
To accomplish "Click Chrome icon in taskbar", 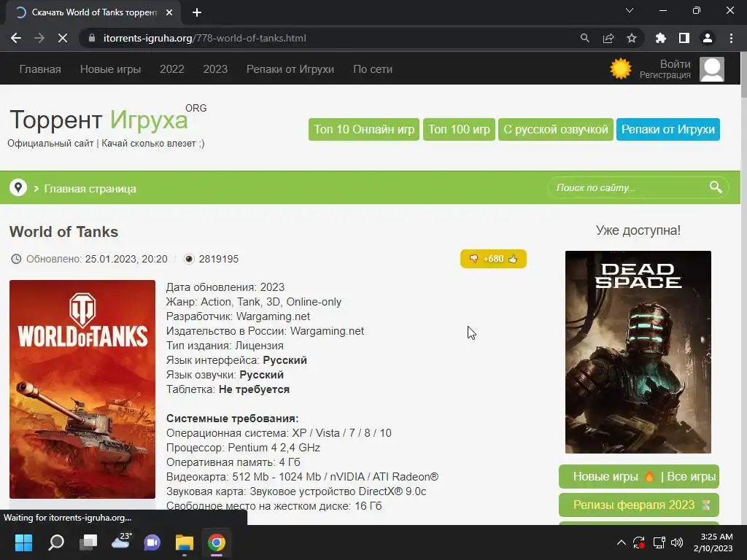I will (x=216, y=542).
